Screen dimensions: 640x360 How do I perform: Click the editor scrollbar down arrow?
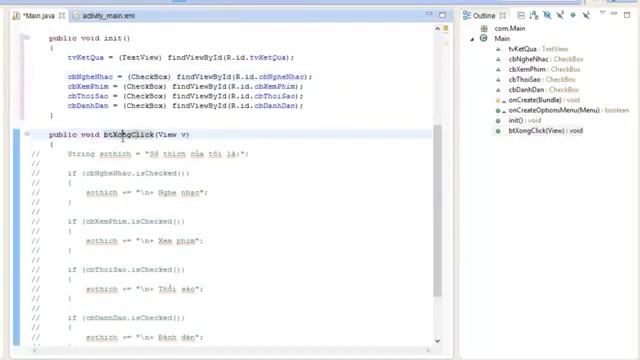[438, 341]
